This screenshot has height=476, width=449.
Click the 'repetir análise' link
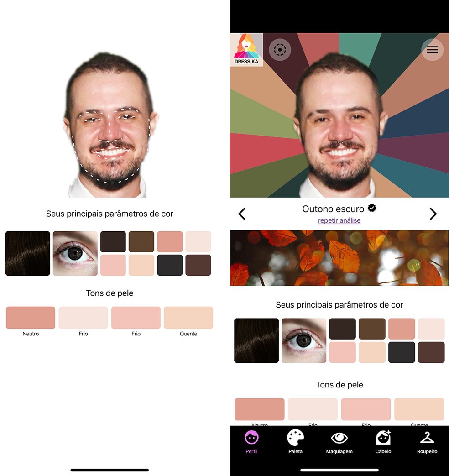[339, 220]
